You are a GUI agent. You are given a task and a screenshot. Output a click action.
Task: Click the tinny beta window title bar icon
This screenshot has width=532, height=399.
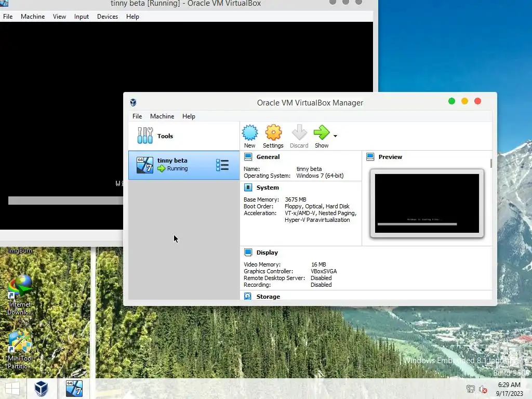4,3
